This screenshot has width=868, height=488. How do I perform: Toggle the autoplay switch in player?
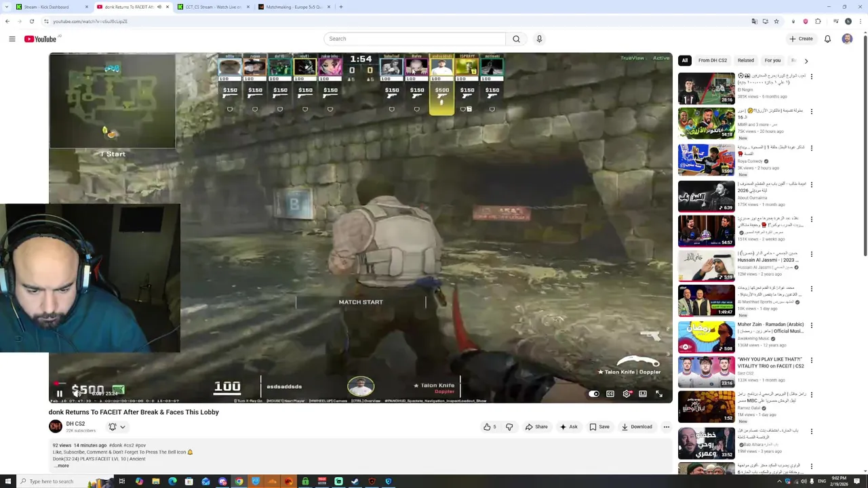tap(593, 394)
